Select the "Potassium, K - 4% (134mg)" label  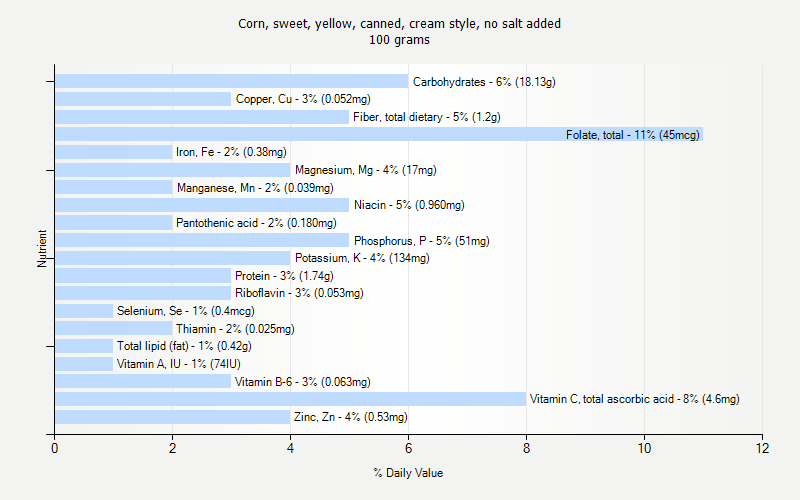(x=362, y=258)
